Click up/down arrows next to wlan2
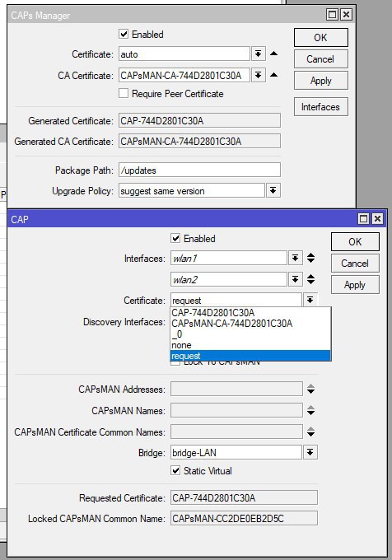Viewport: 392px width, 560px height. click(310, 279)
